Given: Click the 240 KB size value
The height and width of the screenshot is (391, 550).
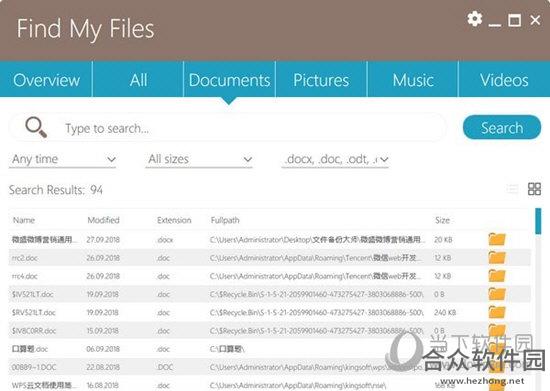Looking at the screenshot, I should coord(445,312).
